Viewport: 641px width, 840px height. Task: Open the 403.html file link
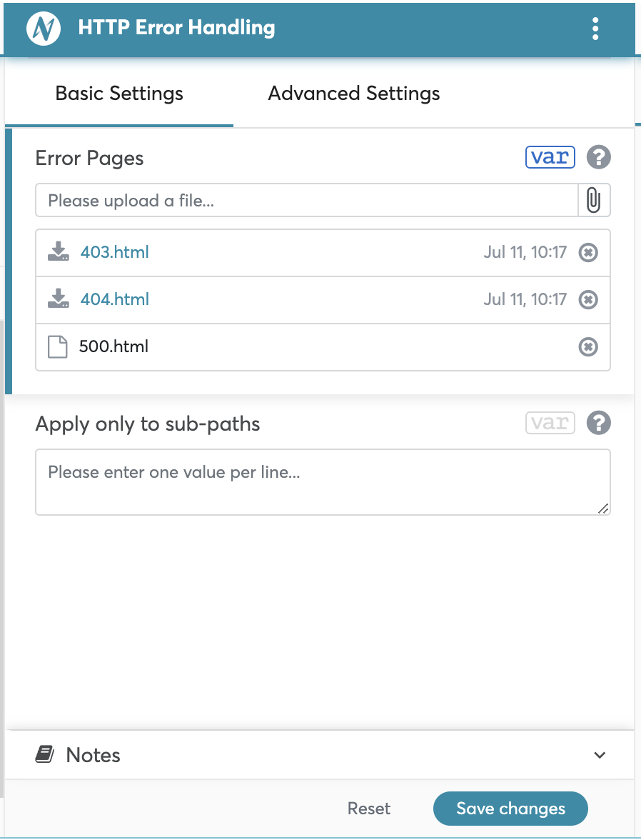[115, 252]
